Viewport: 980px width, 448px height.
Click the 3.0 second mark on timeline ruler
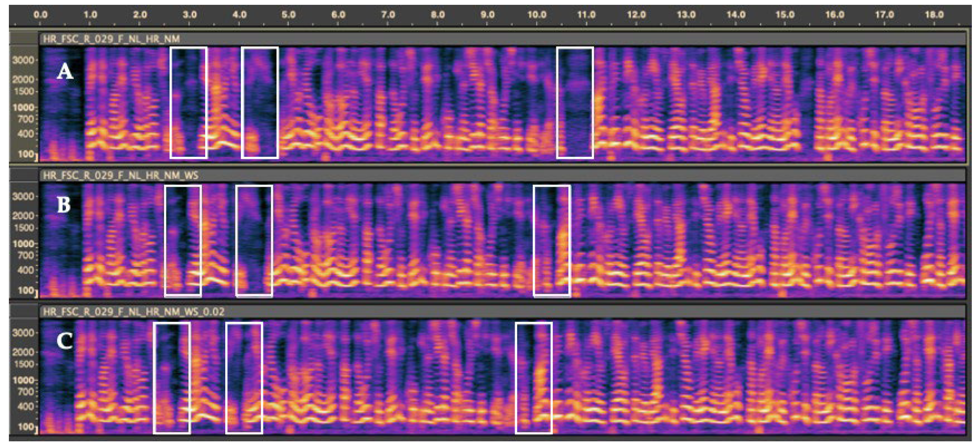pyautogui.click(x=190, y=15)
